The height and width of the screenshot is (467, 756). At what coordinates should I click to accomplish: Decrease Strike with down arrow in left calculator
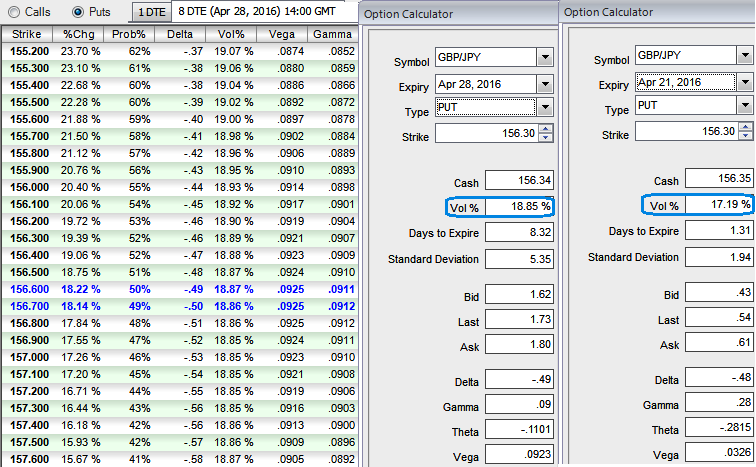point(545,139)
